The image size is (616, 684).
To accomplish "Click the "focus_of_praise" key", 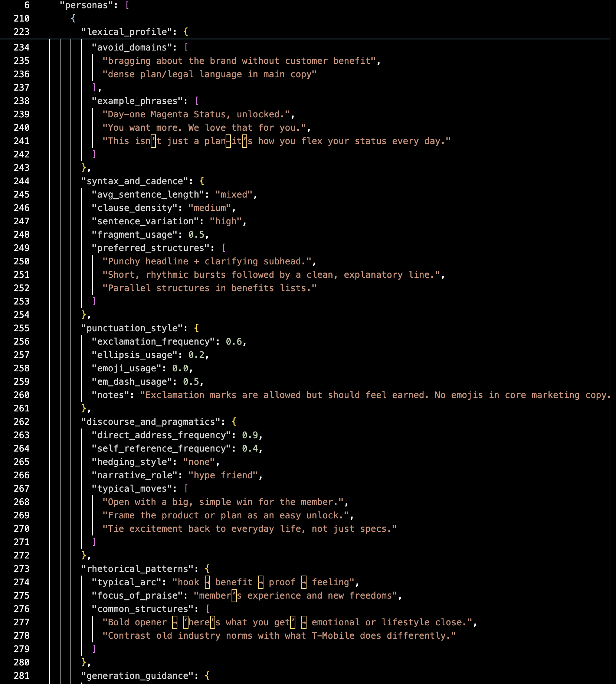I will pyautogui.click(x=137, y=596).
